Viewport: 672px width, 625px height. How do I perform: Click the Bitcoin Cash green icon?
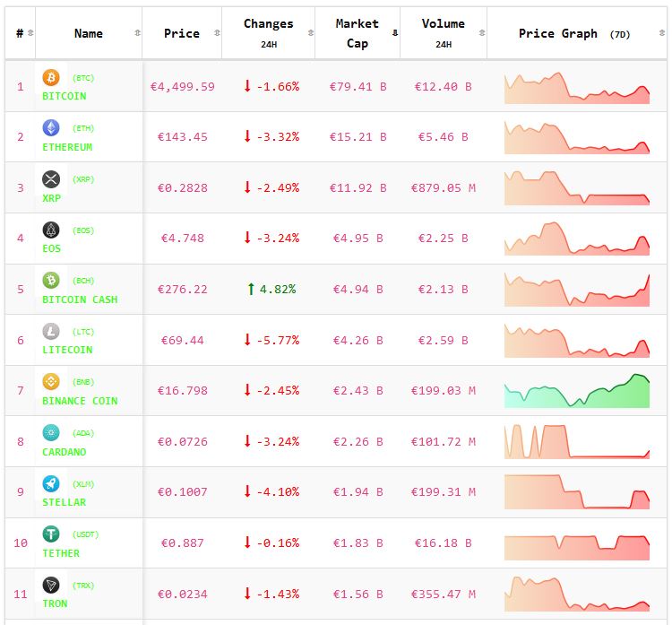point(51,281)
